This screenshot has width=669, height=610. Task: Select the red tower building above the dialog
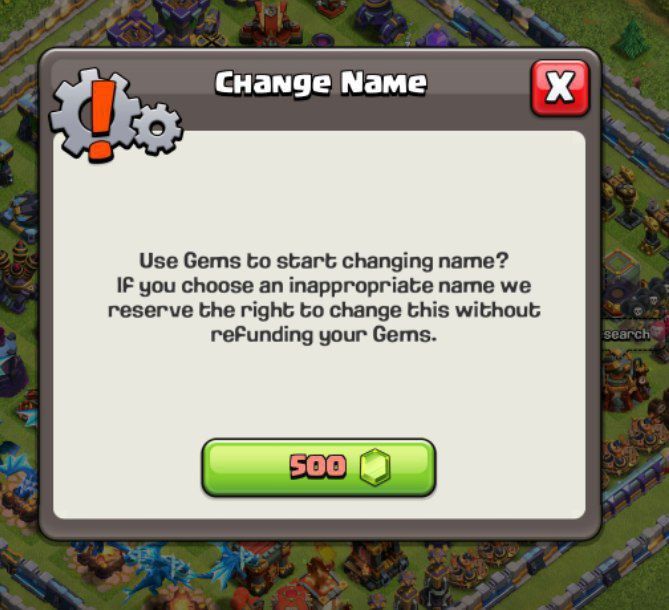[x=270, y=23]
